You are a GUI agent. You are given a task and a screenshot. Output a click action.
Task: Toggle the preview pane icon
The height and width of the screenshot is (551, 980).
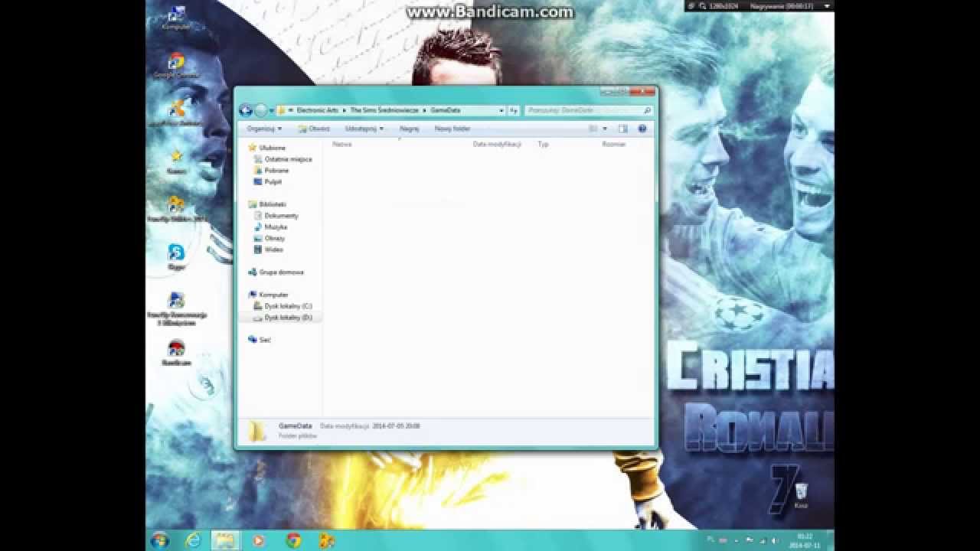623,129
